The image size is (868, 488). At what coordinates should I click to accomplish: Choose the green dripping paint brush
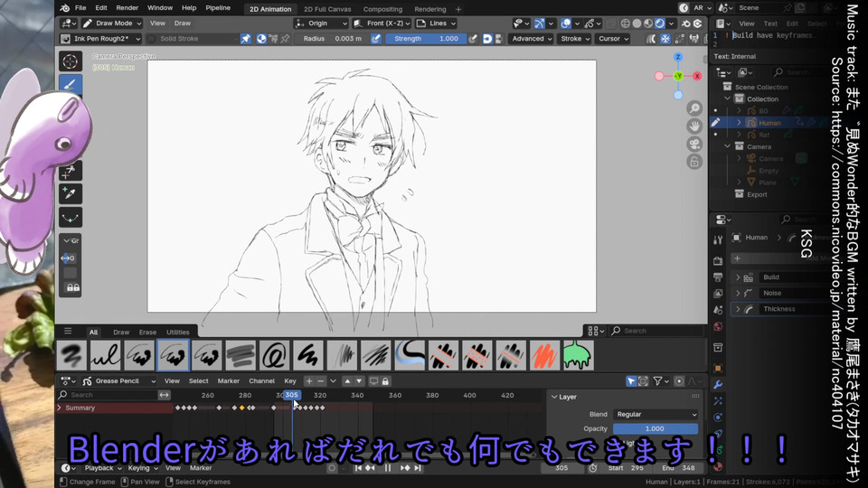pos(579,355)
